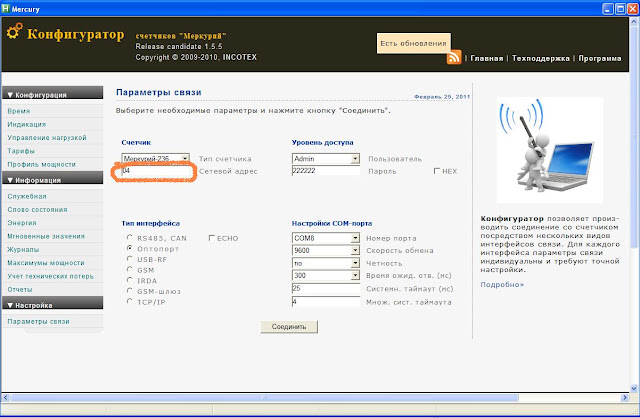Screen dimensions: 640x418
Task: Select the IRDA interface radio
Action: coord(129,280)
